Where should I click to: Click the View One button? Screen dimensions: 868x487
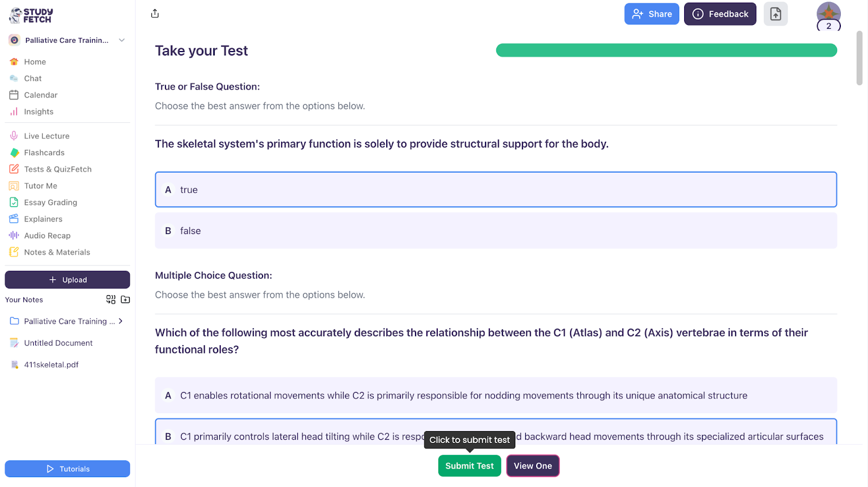tap(532, 465)
